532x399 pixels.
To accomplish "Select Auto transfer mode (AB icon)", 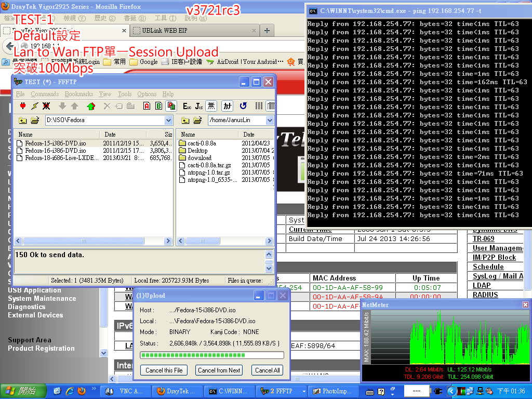I will pyautogui.click(x=171, y=106).
